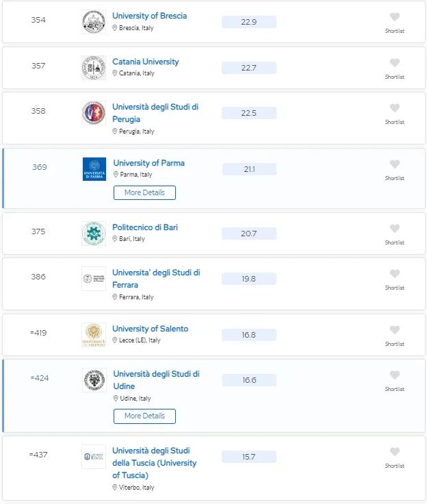The height and width of the screenshot is (504, 427).
Task: Click the 22.9 score bar for Brescia
Action: (249, 22)
